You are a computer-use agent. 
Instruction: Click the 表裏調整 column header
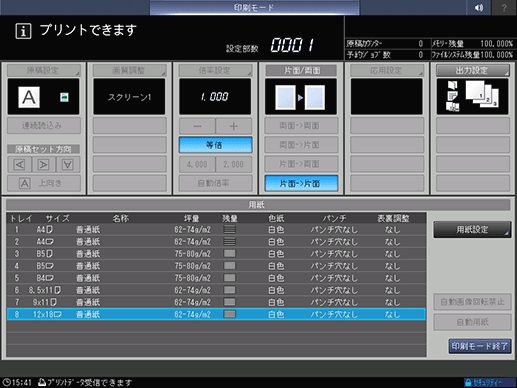click(393, 218)
